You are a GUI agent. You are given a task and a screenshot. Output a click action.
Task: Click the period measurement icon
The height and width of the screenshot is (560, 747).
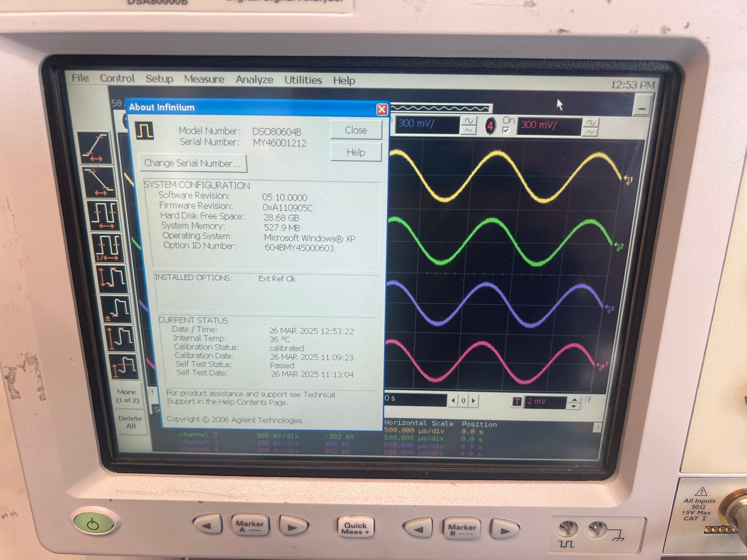point(104,216)
